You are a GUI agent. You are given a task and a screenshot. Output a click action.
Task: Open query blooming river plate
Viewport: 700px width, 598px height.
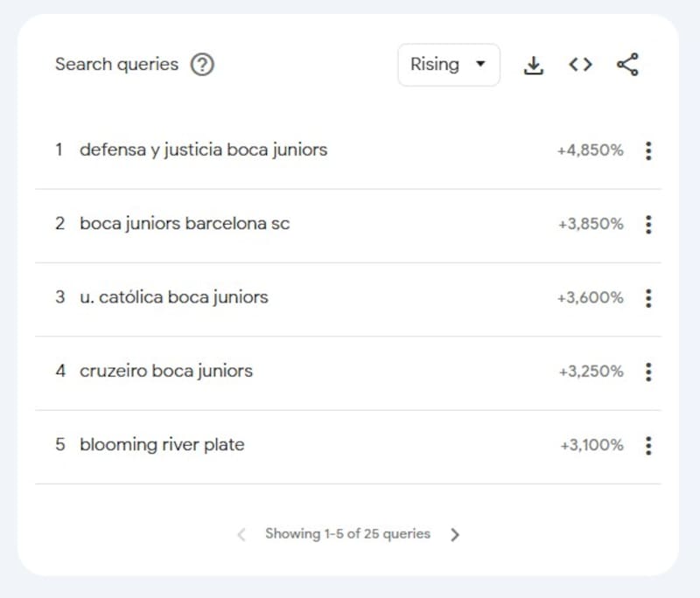click(x=162, y=445)
